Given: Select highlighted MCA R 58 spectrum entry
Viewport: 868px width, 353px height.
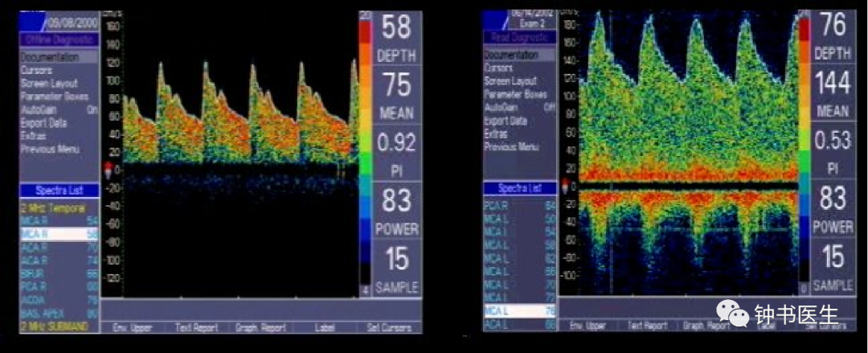Looking at the screenshot, I should point(58,232).
